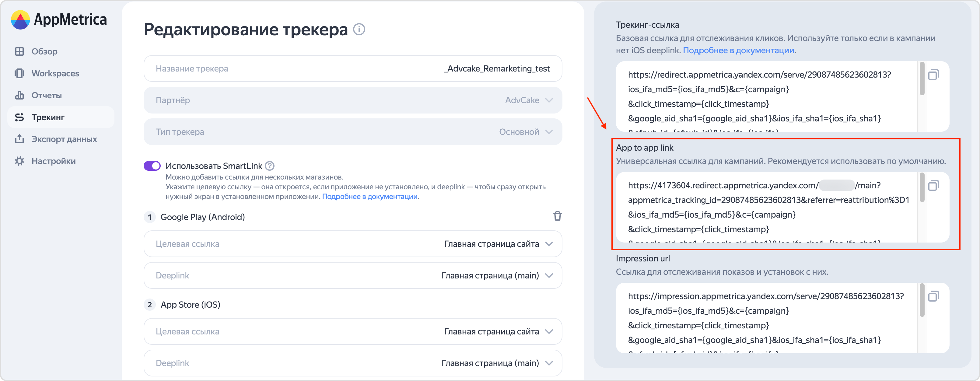Click the App to app link text box
The width and height of the screenshot is (980, 381).
766,207
